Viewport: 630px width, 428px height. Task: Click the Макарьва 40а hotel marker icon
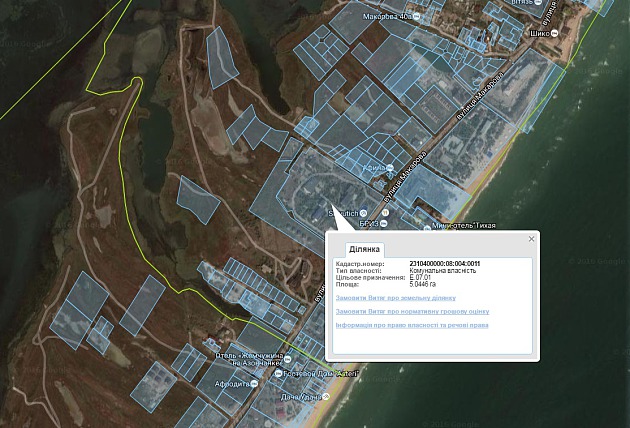pyautogui.click(x=417, y=16)
